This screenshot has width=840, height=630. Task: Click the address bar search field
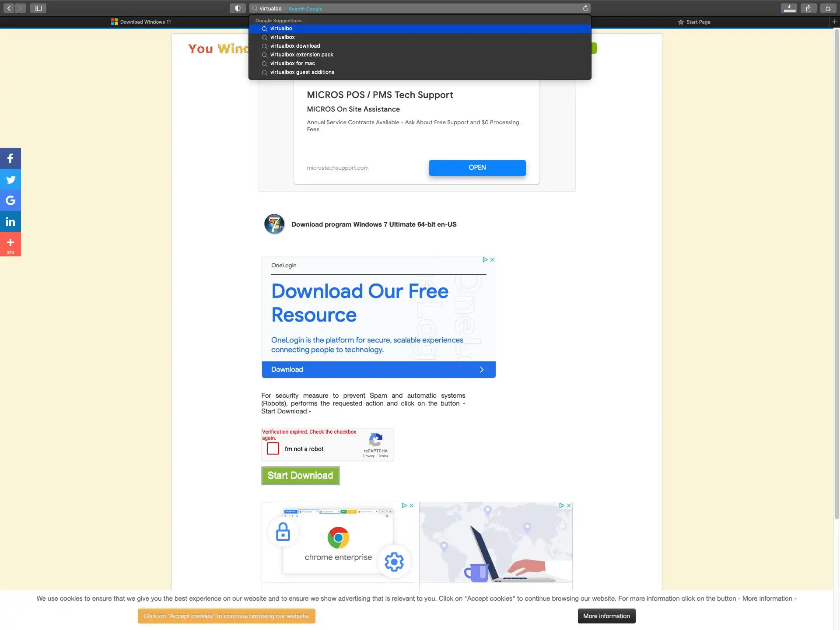420,8
